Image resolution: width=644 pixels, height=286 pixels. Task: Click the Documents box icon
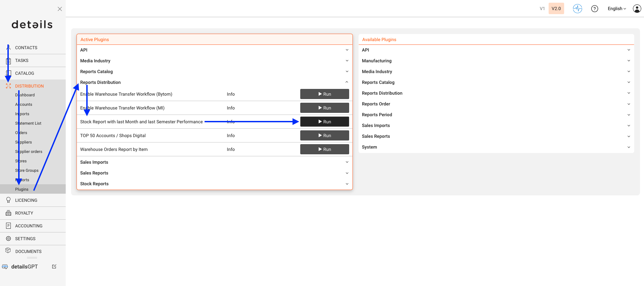(x=8, y=250)
